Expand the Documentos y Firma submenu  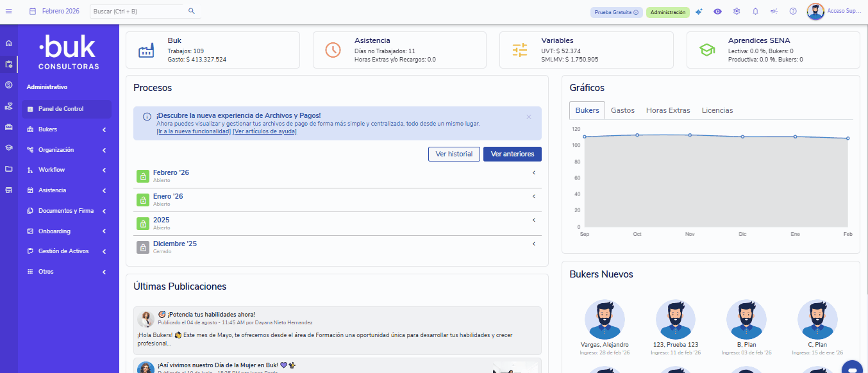click(x=66, y=211)
